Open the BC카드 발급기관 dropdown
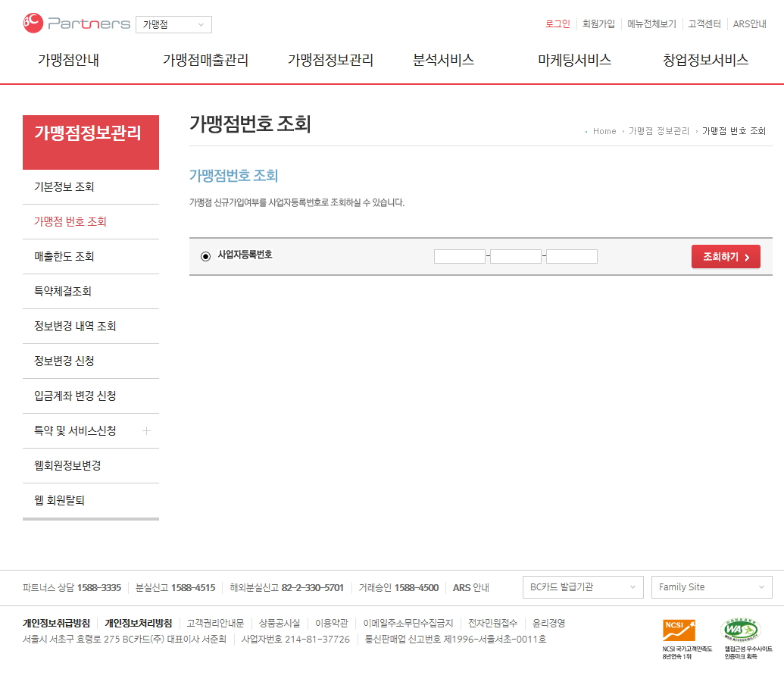Viewport: 784px width, 685px height. click(x=583, y=587)
